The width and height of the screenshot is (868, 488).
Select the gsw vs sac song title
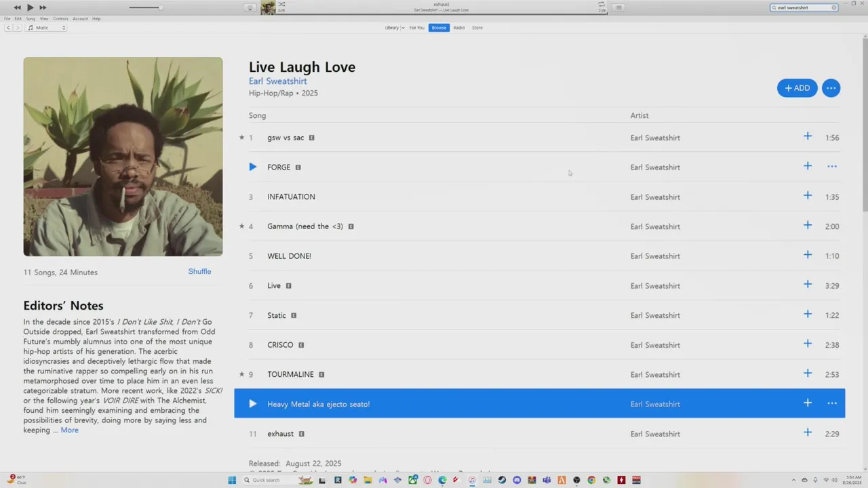[285, 138]
